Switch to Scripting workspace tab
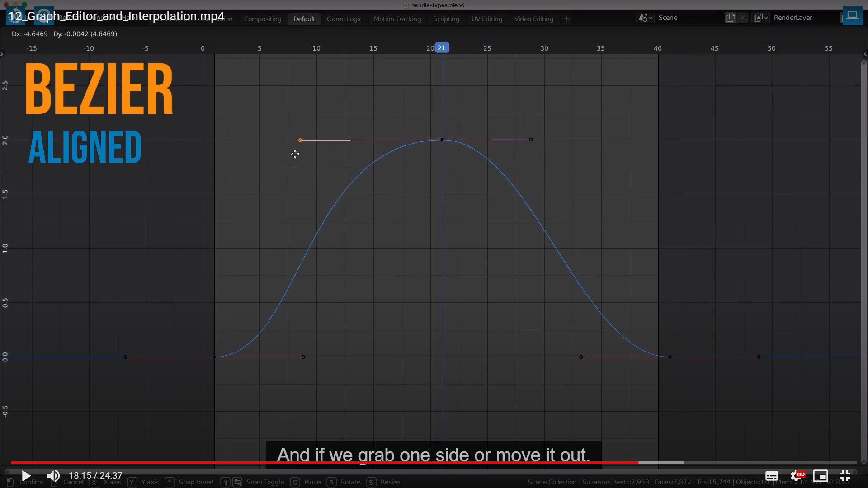Viewport: 868px width, 488px height. coord(446,19)
